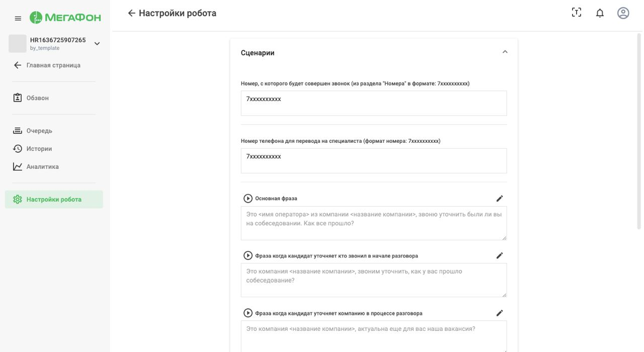The image size is (644, 352).
Task: Click the specialist transfer phone number field
Action: [x=373, y=160]
